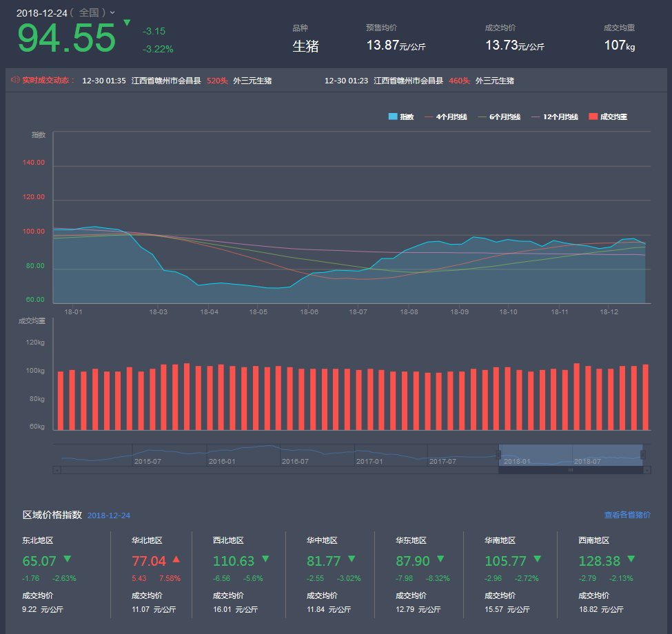Hide the 4个月均线 line via legend
This screenshot has height=634, width=672.
[x=446, y=117]
